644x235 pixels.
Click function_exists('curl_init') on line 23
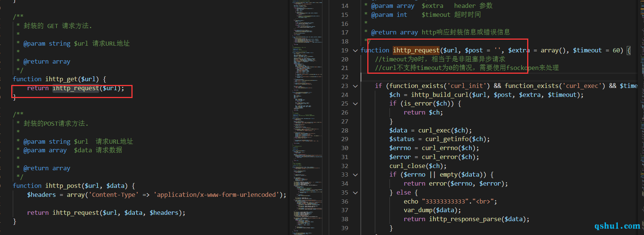pos(440,86)
